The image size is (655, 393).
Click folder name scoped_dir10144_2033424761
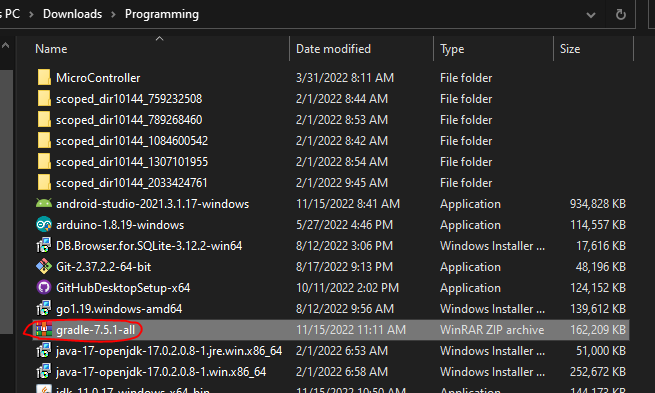pyautogui.click(x=131, y=183)
